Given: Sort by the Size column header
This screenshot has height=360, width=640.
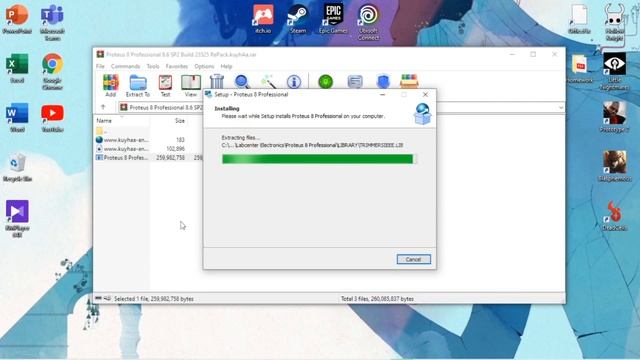Looking at the screenshot, I should [180, 121].
